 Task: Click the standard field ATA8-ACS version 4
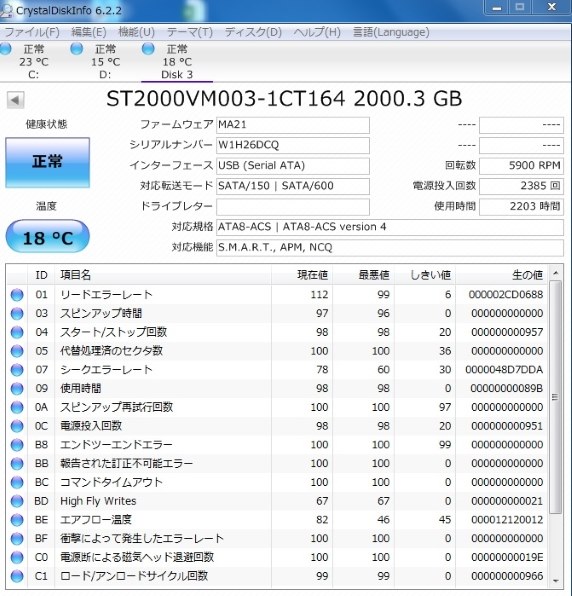click(x=390, y=227)
